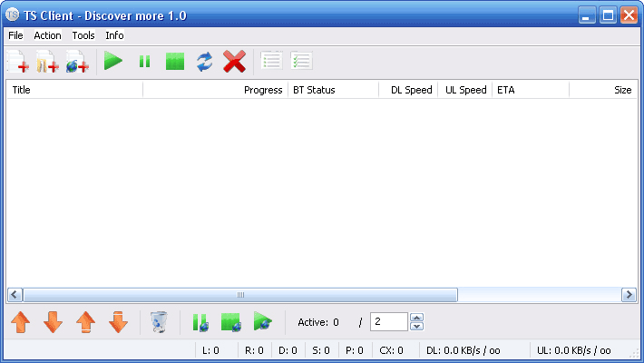Click the add from web URL icon
This screenshot has width=644, height=363.
(78, 62)
